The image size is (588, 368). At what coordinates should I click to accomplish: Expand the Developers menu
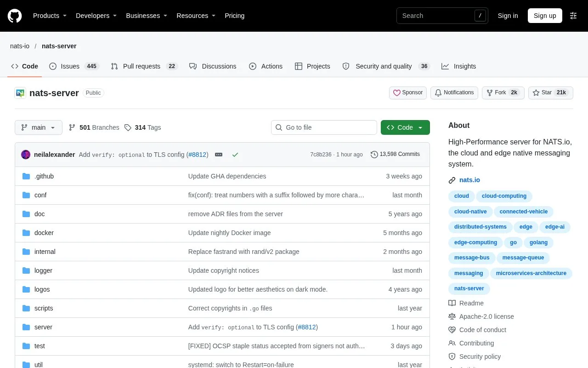tap(96, 16)
